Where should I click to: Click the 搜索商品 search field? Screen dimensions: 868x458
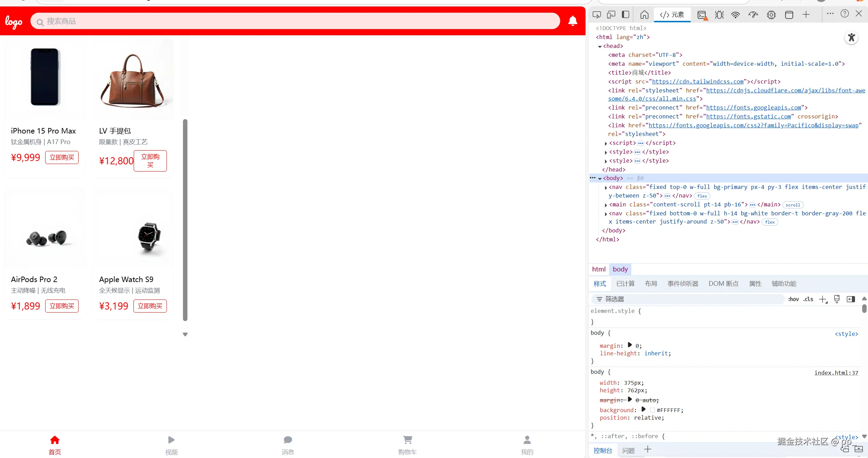(x=294, y=21)
